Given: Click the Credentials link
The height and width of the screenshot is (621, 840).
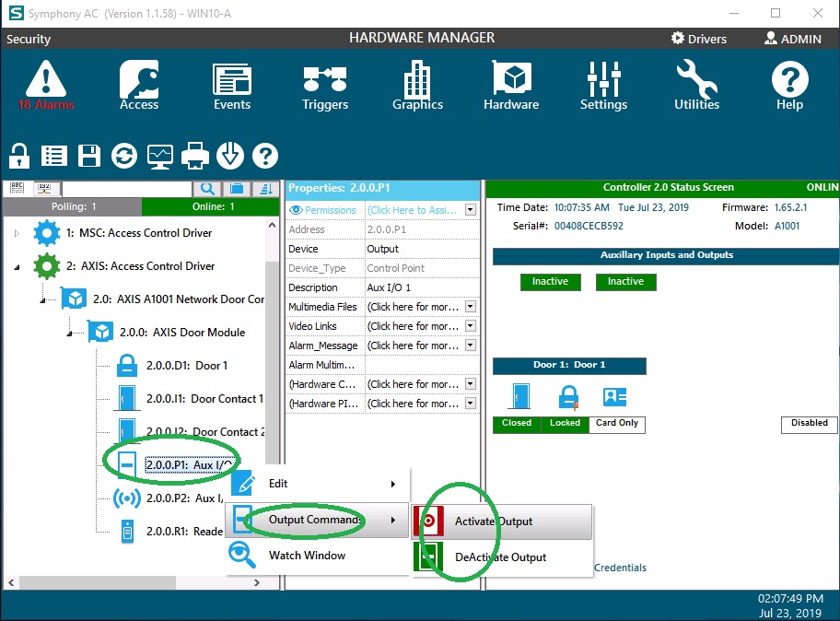Looking at the screenshot, I should click(621, 568).
